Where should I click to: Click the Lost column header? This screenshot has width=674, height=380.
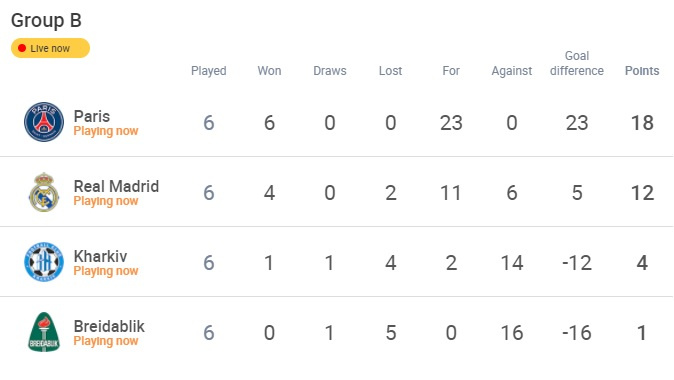(390, 70)
